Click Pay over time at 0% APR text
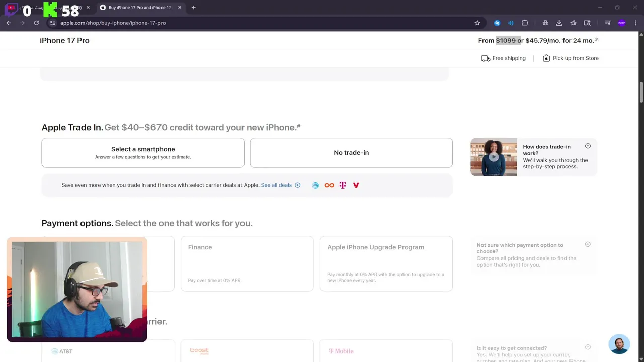This screenshot has width=644, height=362. click(215, 281)
